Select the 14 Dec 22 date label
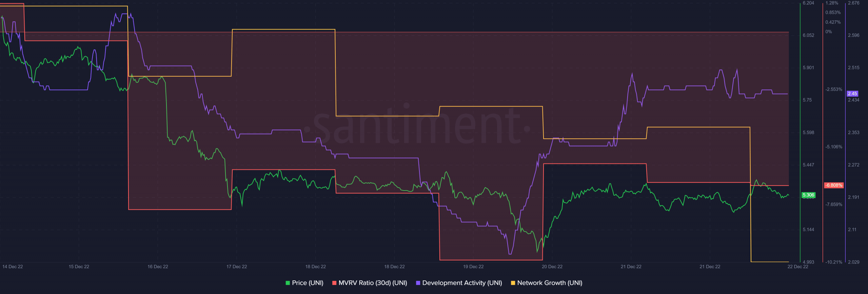The height and width of the screenshot is (294, 868). pos(13,267)
